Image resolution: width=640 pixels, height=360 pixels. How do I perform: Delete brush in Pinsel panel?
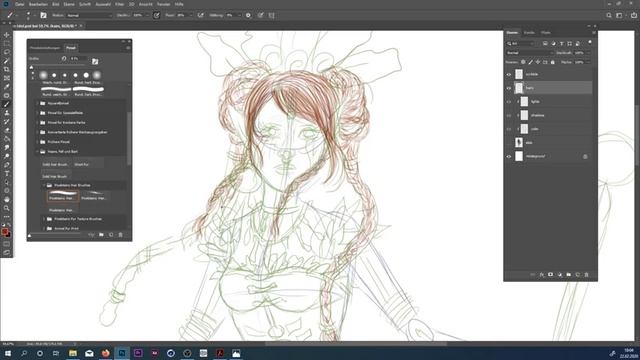point(120,235)
